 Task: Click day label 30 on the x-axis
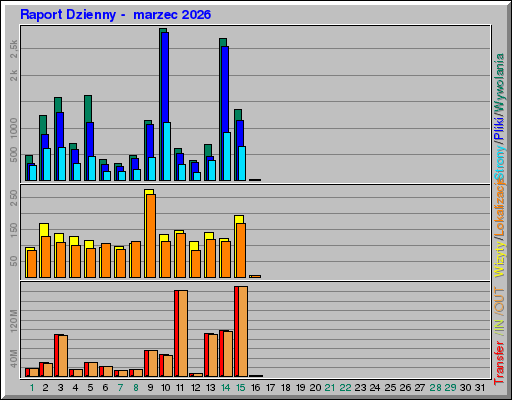pyautogui.click(x=465, y=388)
